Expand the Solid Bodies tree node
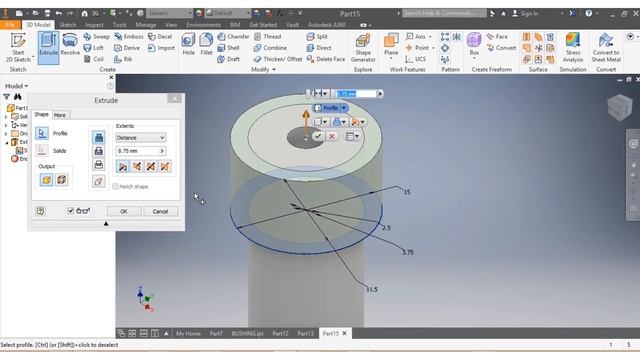640x360 pixels. click(x=6, y=117)
